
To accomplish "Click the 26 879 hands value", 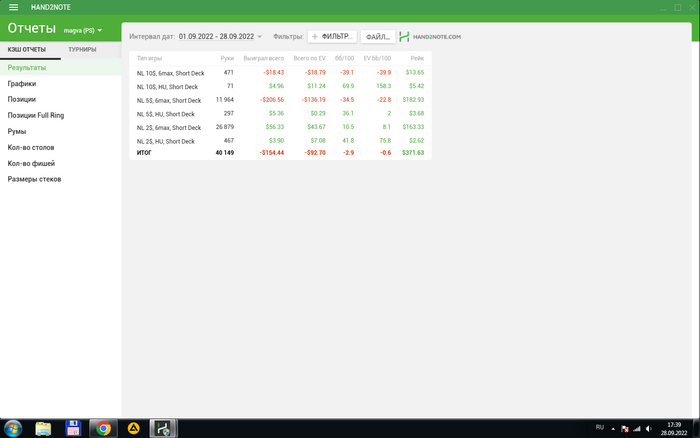I will pyautogui.click(x=225, y=127).
